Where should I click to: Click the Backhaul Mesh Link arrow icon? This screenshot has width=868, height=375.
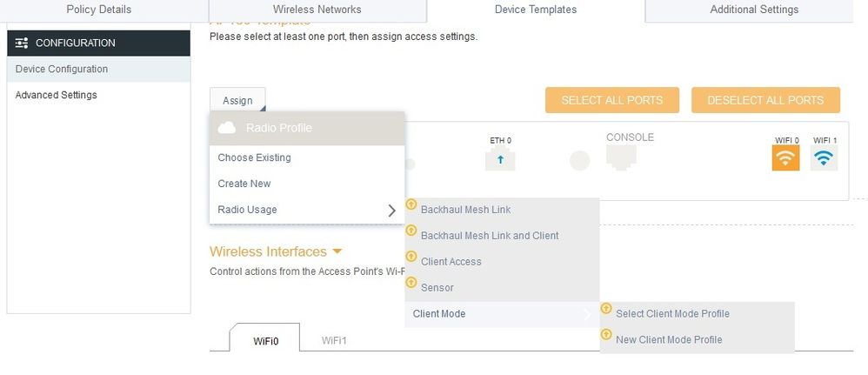tap(411, 204)
